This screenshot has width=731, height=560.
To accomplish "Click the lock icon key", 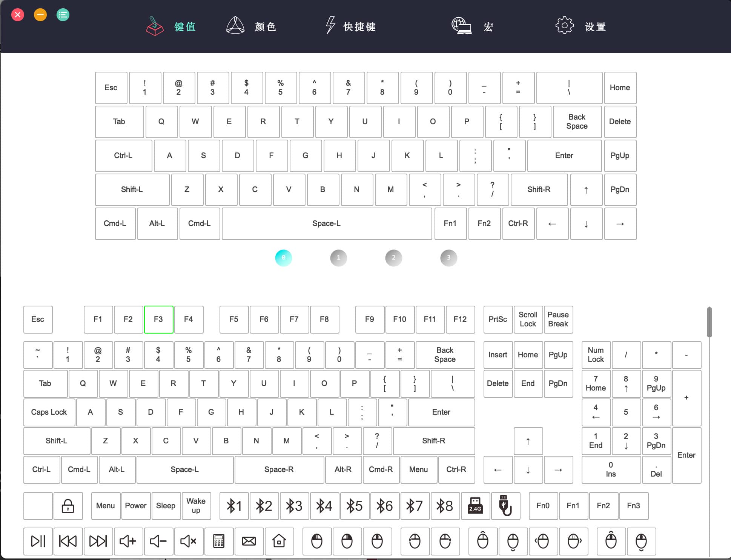I will (68, 506).
